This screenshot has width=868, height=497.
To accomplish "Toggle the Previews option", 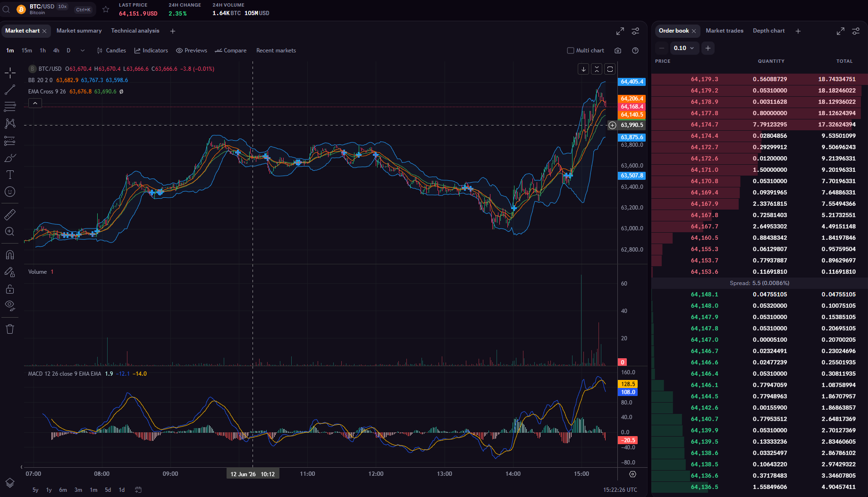I will tap(191, 51).
